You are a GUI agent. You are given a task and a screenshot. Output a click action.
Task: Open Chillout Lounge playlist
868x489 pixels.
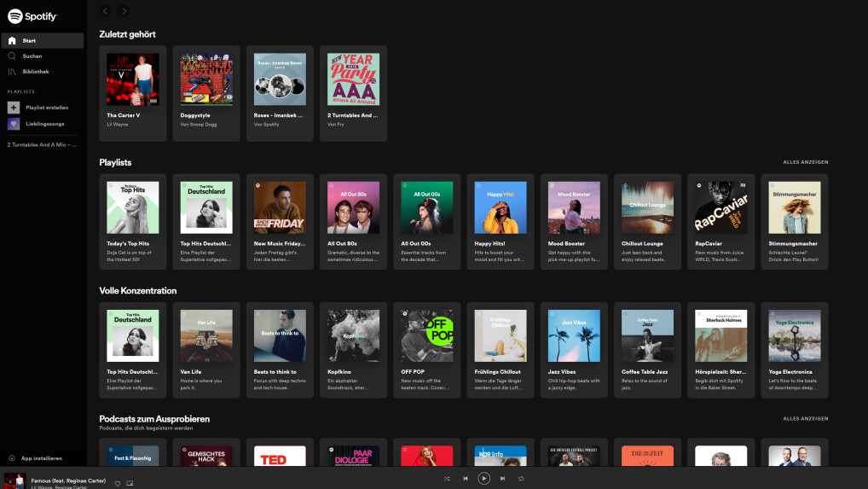pyautogui.click(x=648, y=222)
